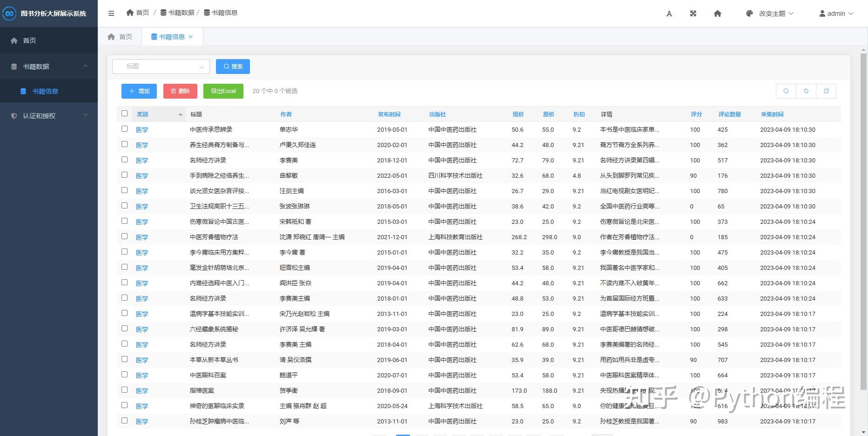Image resolution: width=868 pixels, height=436 pixels.
Task: Toggle the sidebar with the hamburger icon
Action: pyautogui.click(x=111, y=13)
